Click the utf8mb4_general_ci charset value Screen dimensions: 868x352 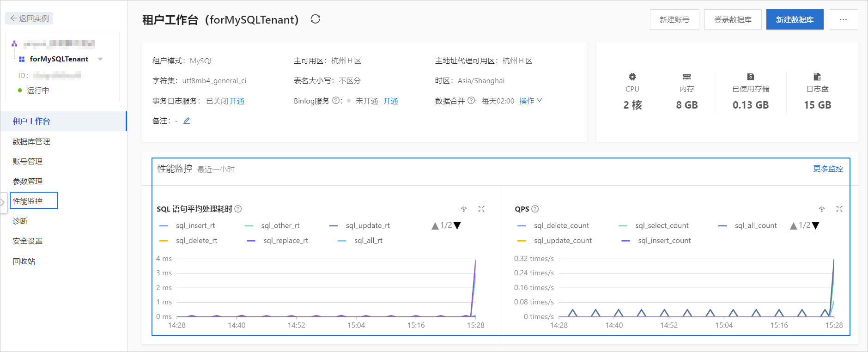pos(214,80)
